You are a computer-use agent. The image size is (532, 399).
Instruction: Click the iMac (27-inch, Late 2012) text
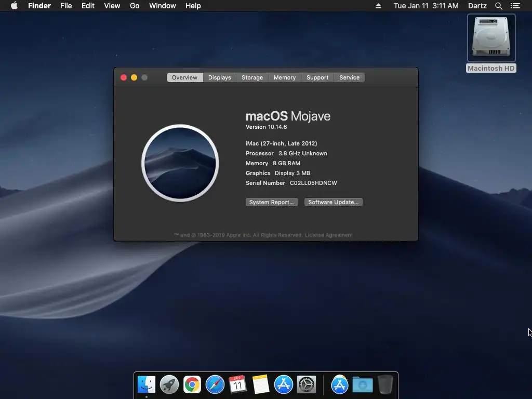(281, 143)
